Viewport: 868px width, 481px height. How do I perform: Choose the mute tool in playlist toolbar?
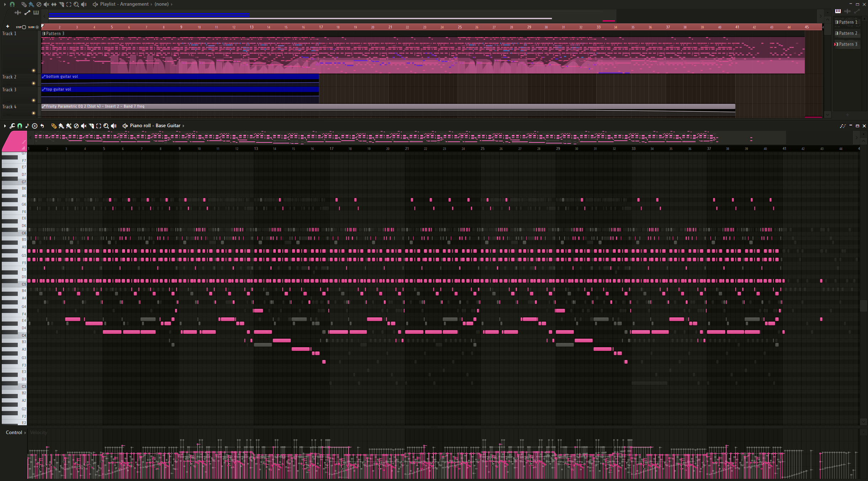(x=46, y=4)
